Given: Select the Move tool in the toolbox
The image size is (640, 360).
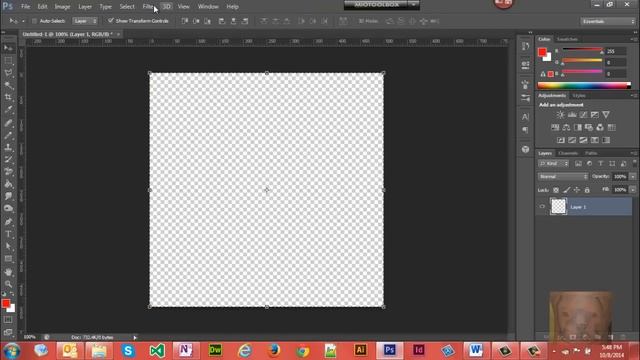Looking at the screenshot, I should coord(8,48).
